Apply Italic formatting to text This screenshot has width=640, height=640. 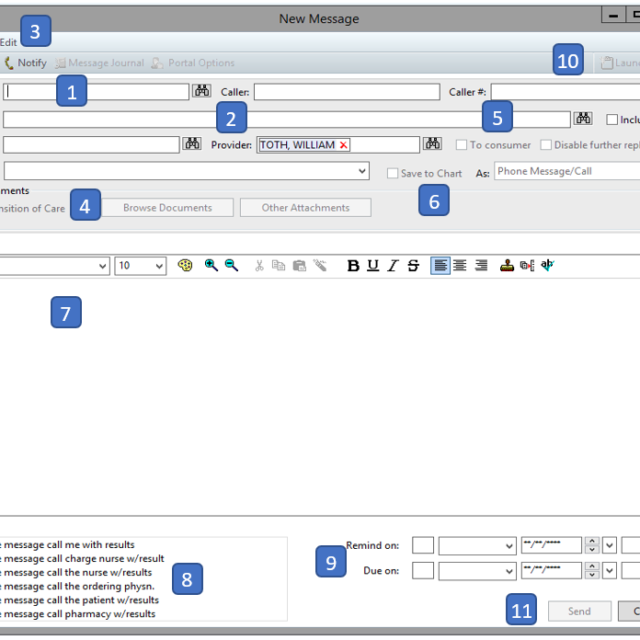[393, 266]
